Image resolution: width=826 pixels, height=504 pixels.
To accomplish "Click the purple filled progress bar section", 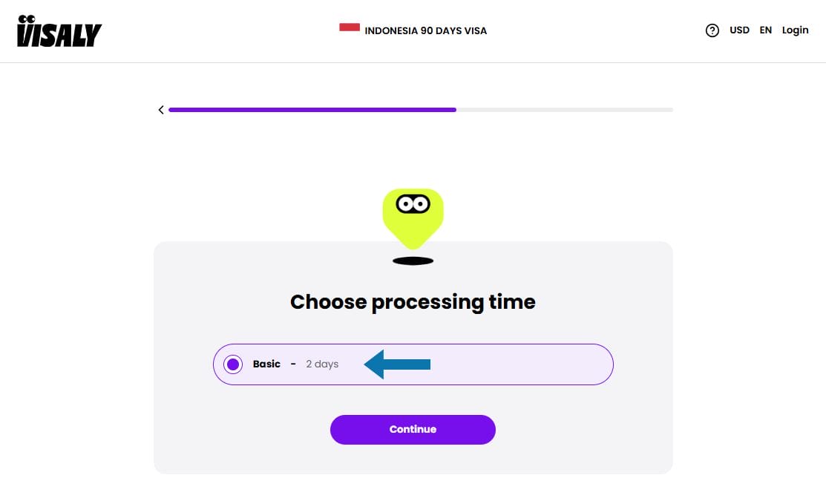I will (x=312, y=110).
